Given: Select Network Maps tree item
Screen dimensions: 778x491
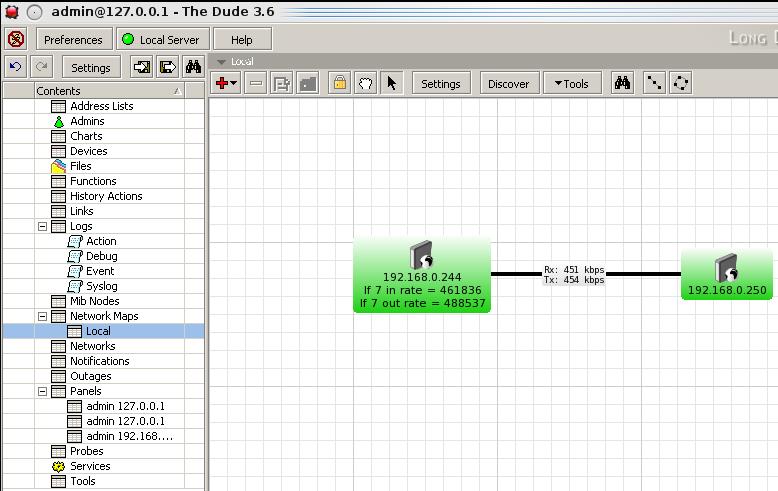Looking at the screenshot, I should [104, 316].
